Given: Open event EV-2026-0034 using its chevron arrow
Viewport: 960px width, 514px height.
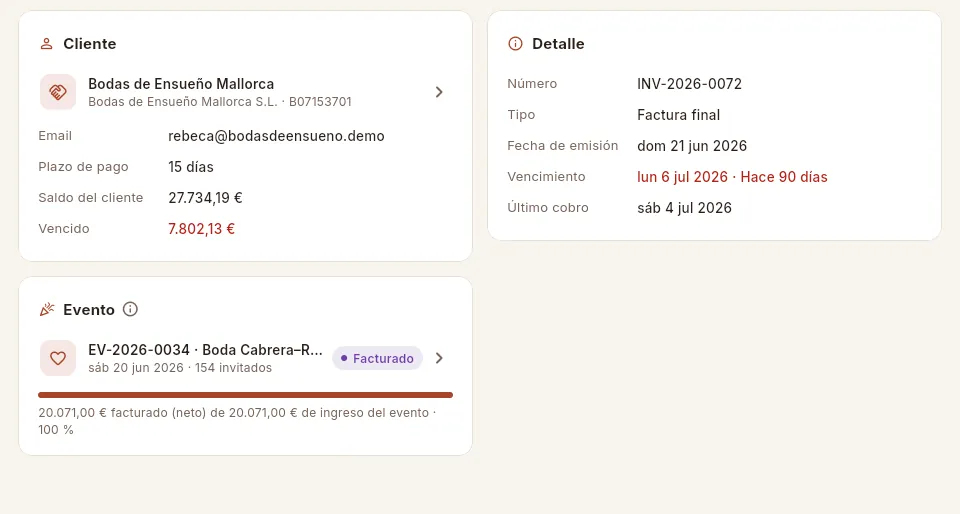Looking at the screenshot, I should (x=439, y=358).
